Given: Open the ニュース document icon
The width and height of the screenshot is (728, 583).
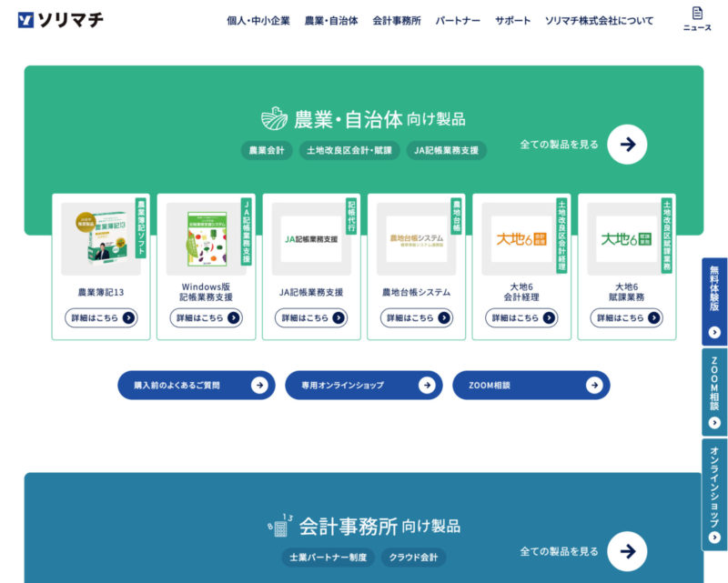Looking at the screenshot, I should tap(697, 13).
